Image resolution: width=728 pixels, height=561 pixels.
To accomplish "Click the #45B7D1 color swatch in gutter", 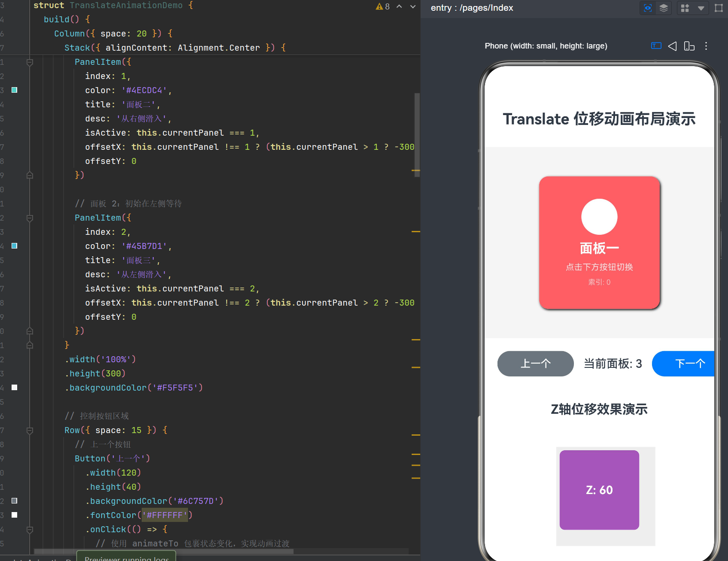I will click(x=14, y=246).
